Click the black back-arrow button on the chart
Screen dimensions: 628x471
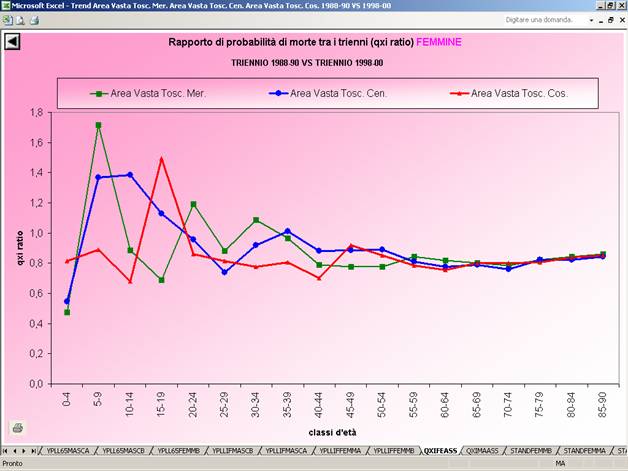[12, 41]
